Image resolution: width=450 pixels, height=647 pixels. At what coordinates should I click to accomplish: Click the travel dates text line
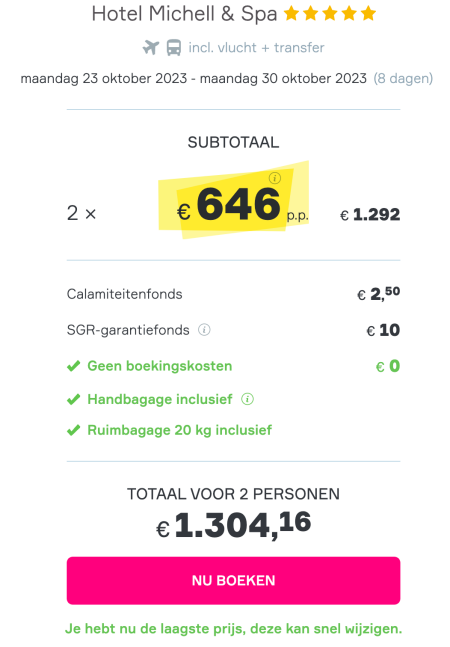tap(193, 78)
